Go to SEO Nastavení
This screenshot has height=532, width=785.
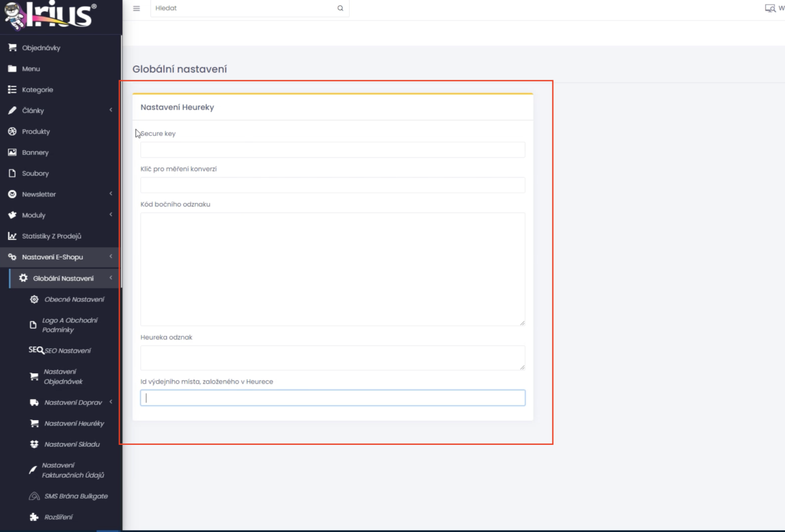click(68, 351)
